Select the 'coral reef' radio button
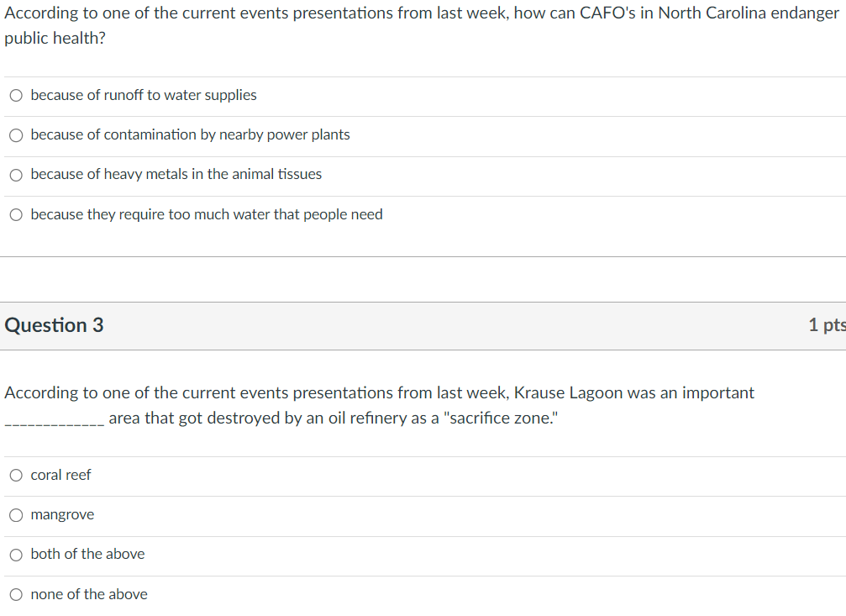Image resolution: width=846 pixels, height=616 pixels. [17, 476]
